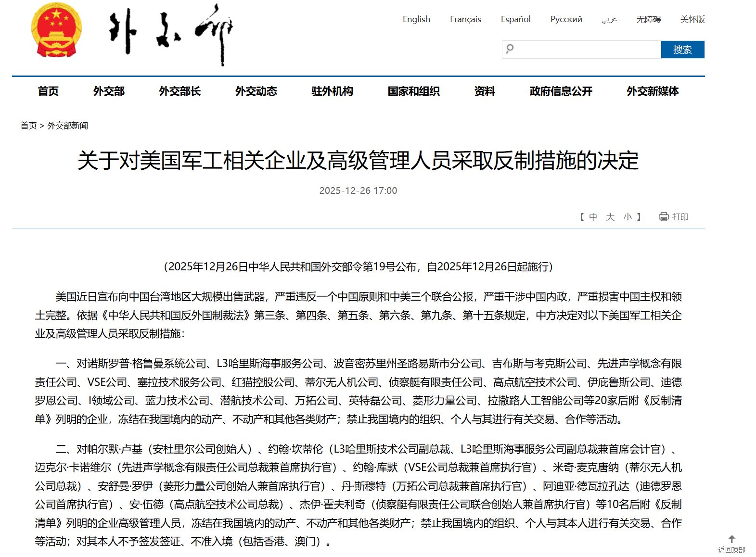Image resolution: width=756 pixels, height=557 pixels.
Task: Click the back-to-top arrow icon
Action: [731, 539]
